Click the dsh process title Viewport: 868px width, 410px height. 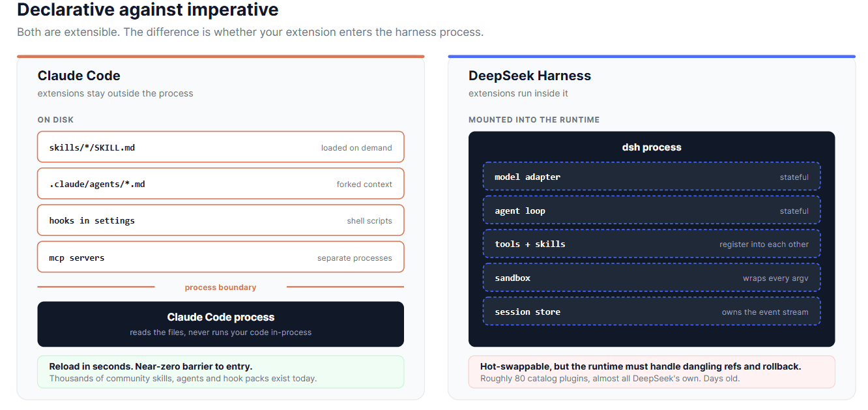tap(652, 147)
